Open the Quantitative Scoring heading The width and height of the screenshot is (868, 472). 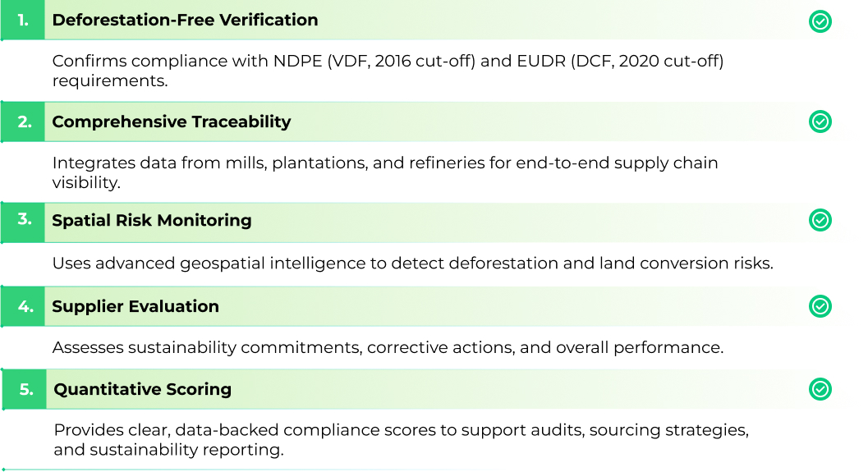tap(142, 389)
